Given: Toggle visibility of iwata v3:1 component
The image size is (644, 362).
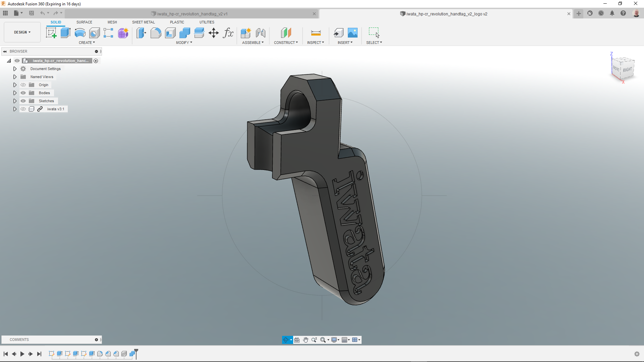Looking at the screenshot, I should point(23,109).
